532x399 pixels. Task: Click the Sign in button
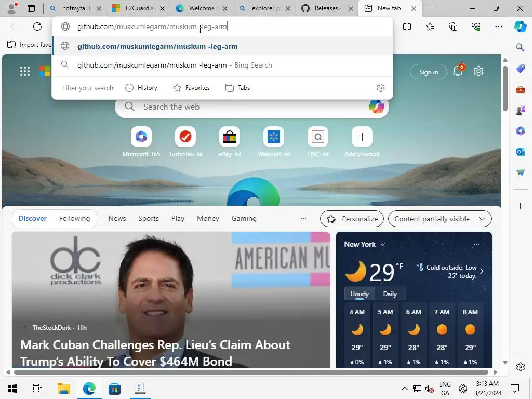tap(429, 72)
